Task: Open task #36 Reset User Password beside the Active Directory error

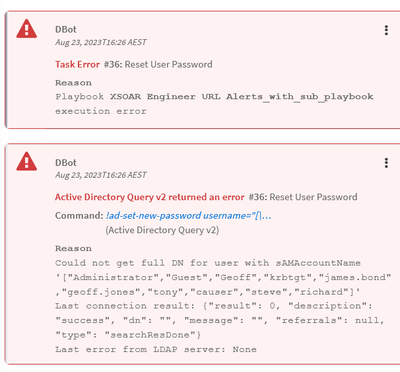Action: (x=303, y=197)
